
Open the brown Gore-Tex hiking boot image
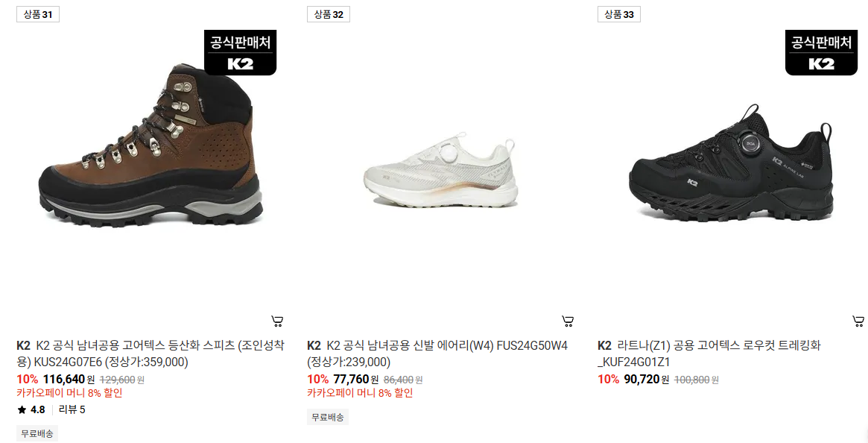tap(150, 145)
